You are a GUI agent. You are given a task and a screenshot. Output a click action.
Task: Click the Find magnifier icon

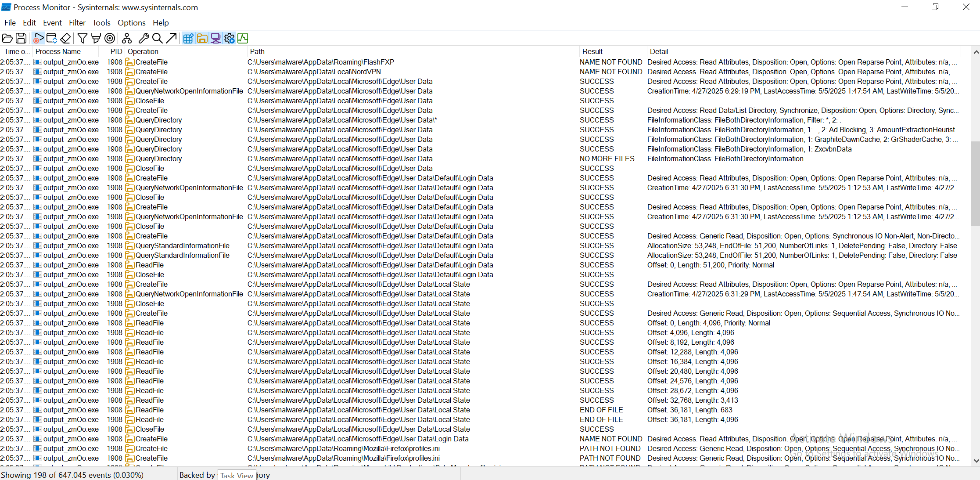click(157, 39)
